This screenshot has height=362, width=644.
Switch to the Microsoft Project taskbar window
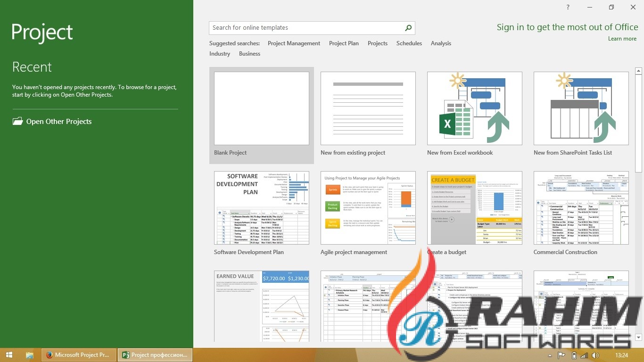(x=78, y=355)
